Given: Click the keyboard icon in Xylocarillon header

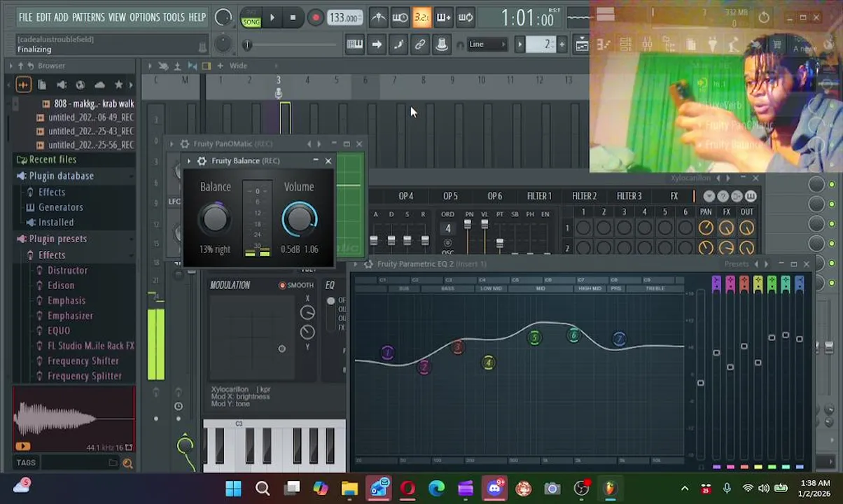Looking at the screenshot, I should (x=751, y=196).
